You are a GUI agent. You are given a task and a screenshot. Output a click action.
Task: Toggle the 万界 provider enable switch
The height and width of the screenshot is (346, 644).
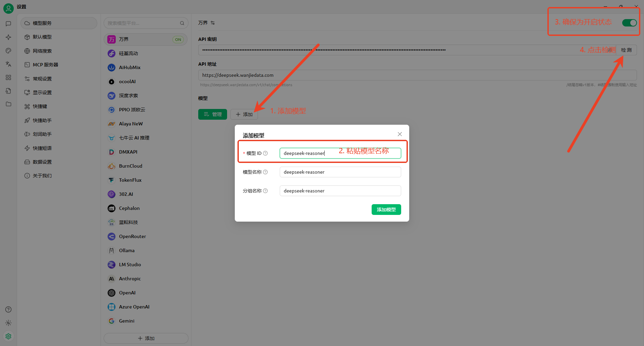[629, 22]
